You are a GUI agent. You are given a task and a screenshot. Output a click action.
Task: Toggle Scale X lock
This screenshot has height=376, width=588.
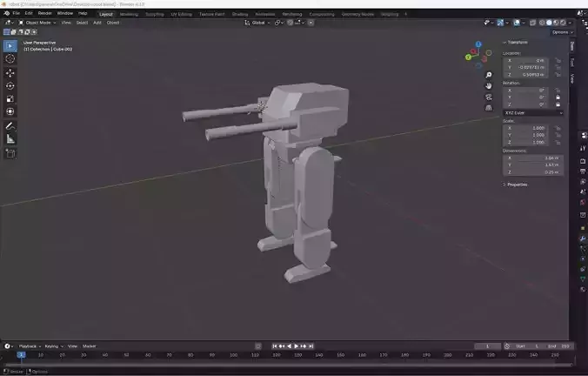tap(558, 128)
